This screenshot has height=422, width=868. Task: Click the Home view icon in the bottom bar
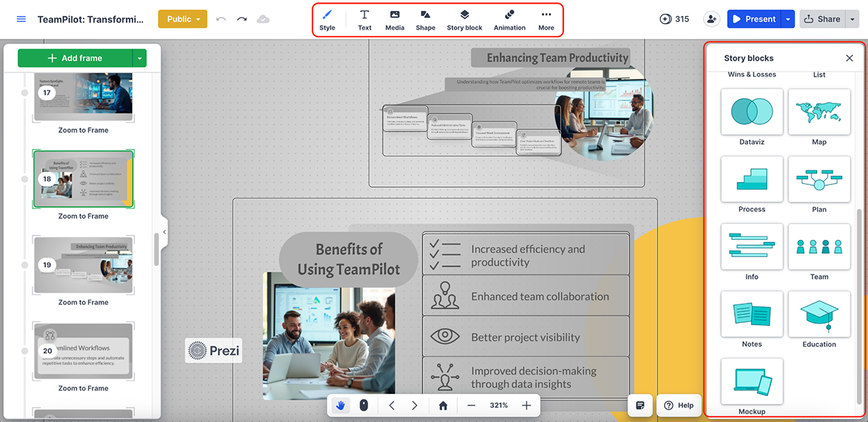pos(442,405)
